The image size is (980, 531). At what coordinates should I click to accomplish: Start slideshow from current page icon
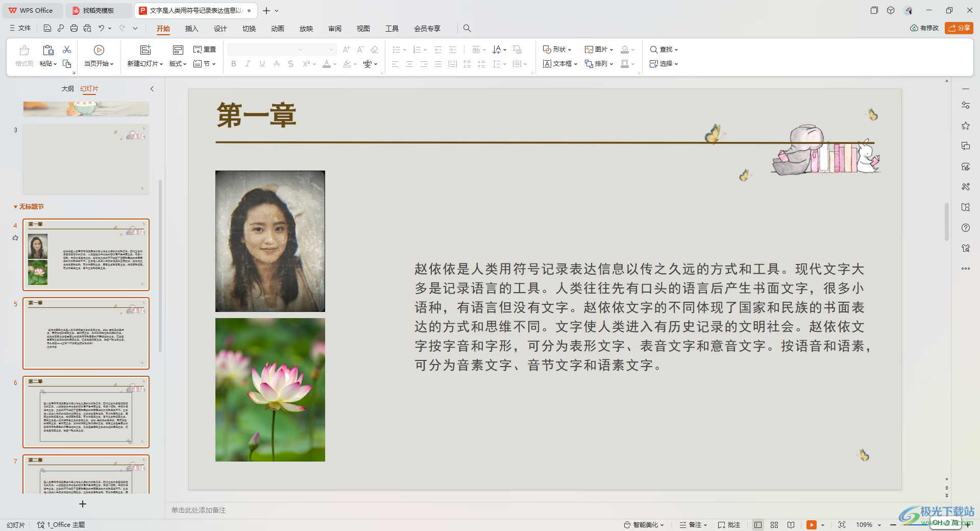(x=99, y=50)
